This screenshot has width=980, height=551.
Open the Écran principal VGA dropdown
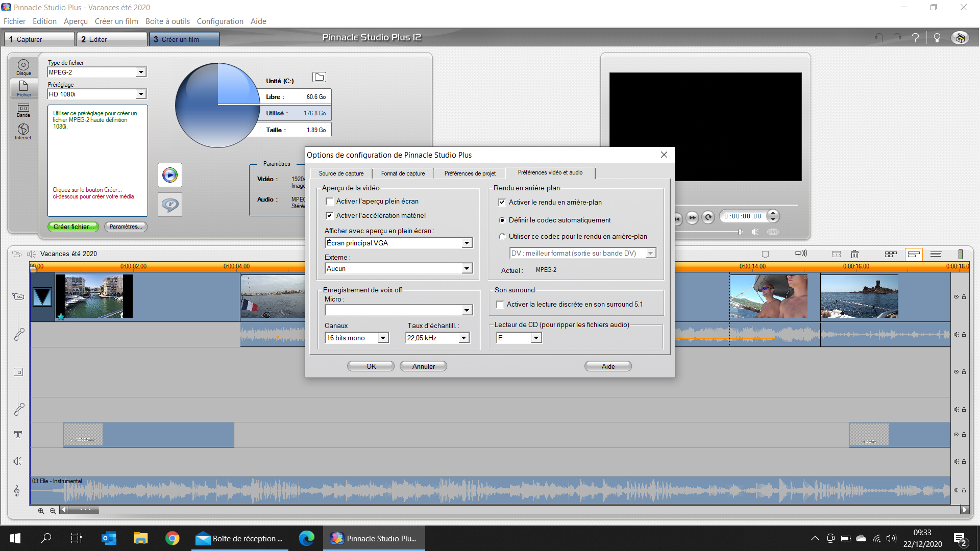click(x=467, y=243)
